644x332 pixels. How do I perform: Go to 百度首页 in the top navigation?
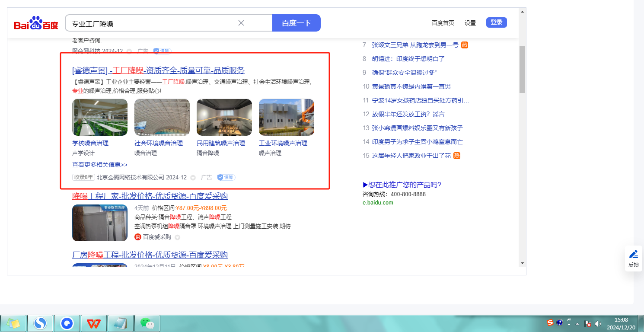[443, 23]
